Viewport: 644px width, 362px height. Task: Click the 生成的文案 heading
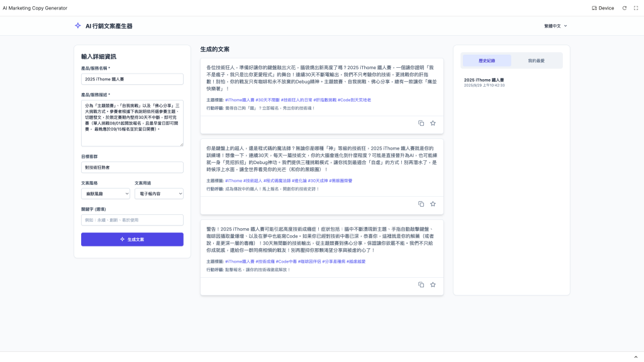[x=215, y=49]
